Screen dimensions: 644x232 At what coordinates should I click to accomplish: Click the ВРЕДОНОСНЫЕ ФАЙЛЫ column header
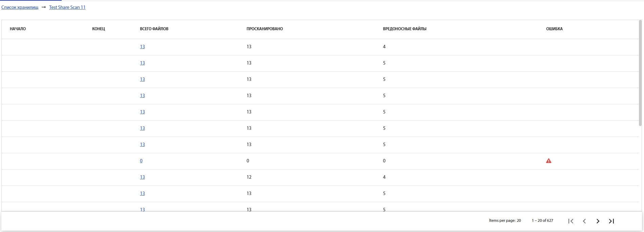point(404,29)
